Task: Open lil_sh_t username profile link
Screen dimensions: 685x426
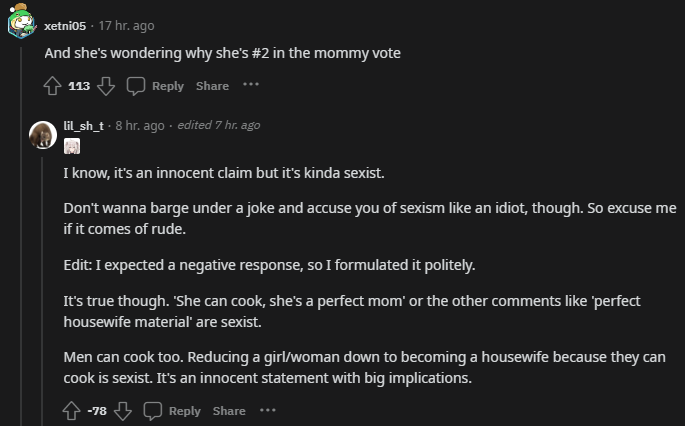Action: click(84, 126)
